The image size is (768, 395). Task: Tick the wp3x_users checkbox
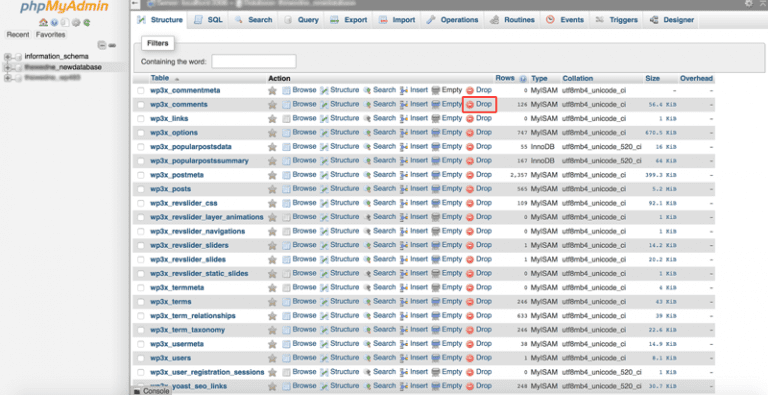point(141,358)
